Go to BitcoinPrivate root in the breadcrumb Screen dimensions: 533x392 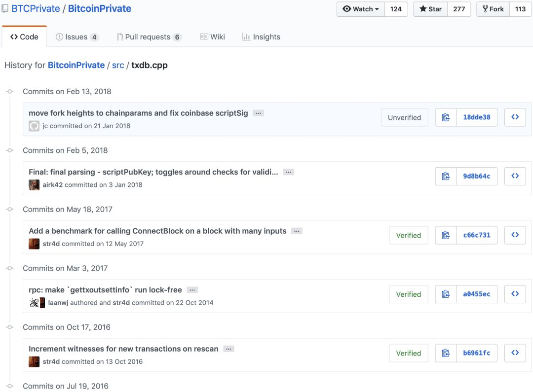pos(76,65)
